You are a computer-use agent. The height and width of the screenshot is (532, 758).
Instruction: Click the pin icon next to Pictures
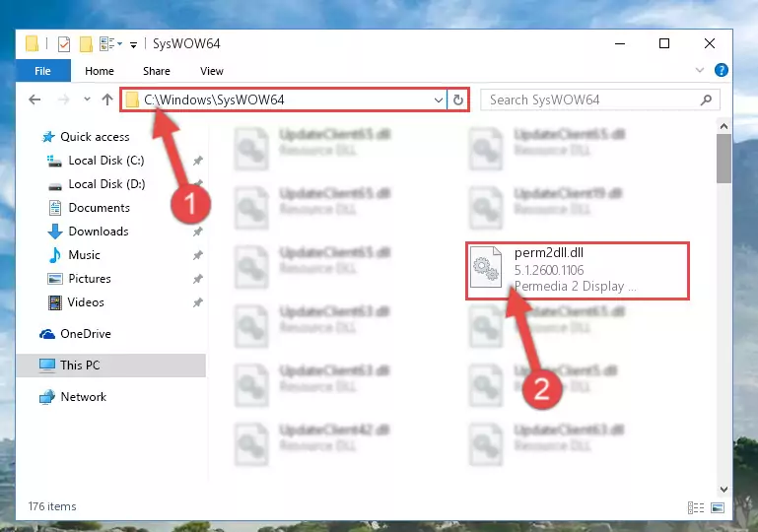tap(198, 279)
